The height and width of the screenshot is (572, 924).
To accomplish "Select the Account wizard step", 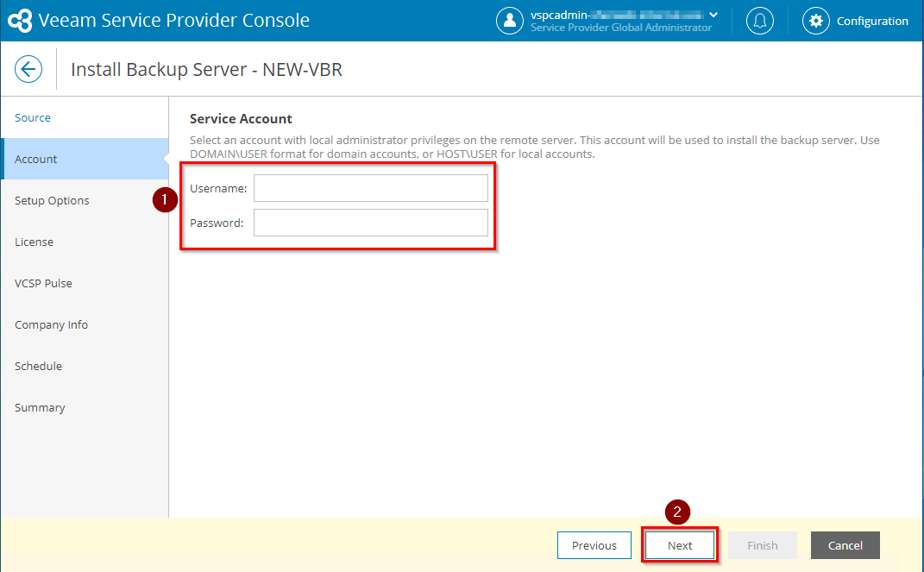I will pos(85,159).
